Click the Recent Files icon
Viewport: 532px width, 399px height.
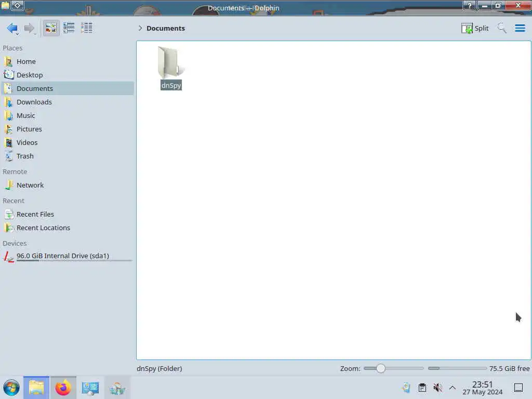[8, 215]
